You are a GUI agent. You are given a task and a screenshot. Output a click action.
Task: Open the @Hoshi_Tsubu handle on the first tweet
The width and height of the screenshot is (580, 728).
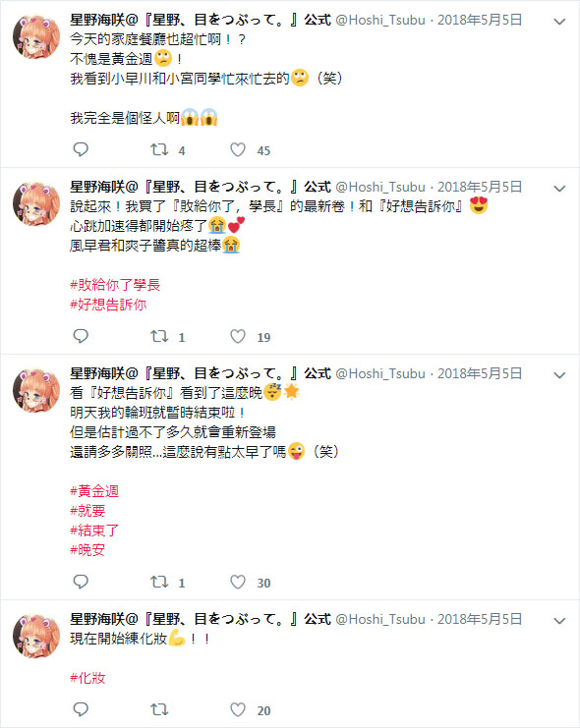pyautogui.click(x=380, y=20)
